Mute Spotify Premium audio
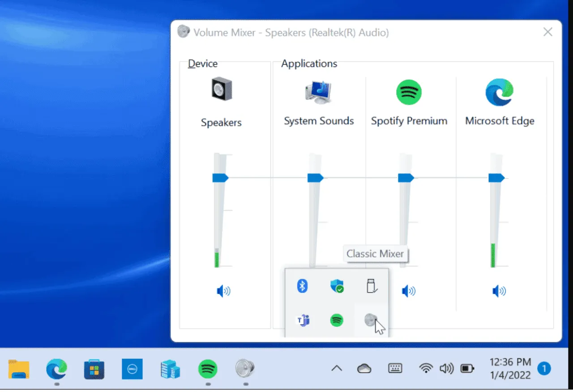This screenshot has width=573, height=392. point(408,291)
